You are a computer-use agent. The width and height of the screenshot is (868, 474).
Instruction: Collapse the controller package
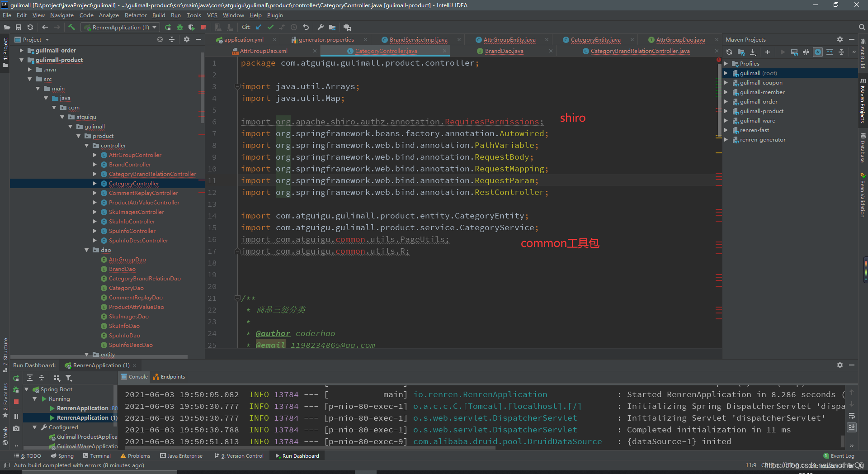click(x=87, y=146)
